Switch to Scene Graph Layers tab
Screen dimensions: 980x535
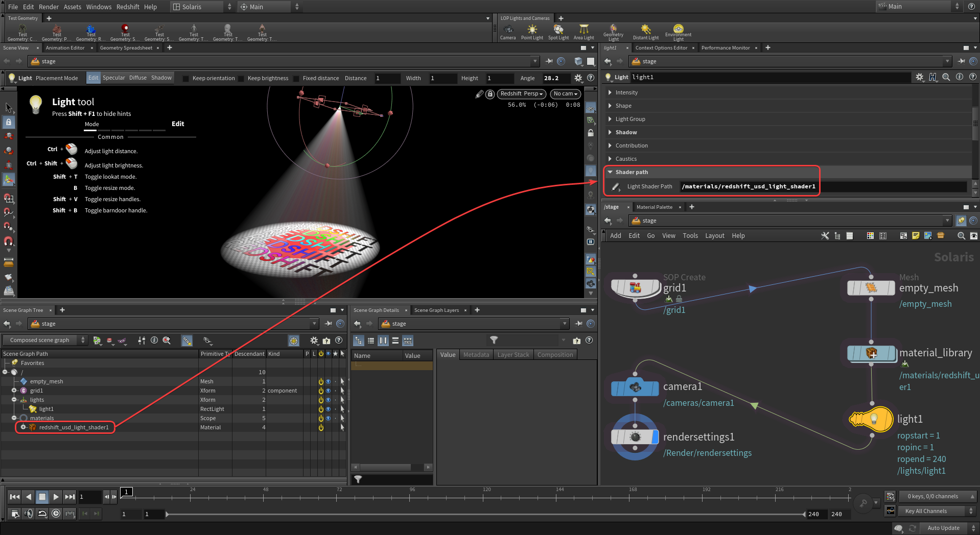pyautogui.click(x=436, y=310)
